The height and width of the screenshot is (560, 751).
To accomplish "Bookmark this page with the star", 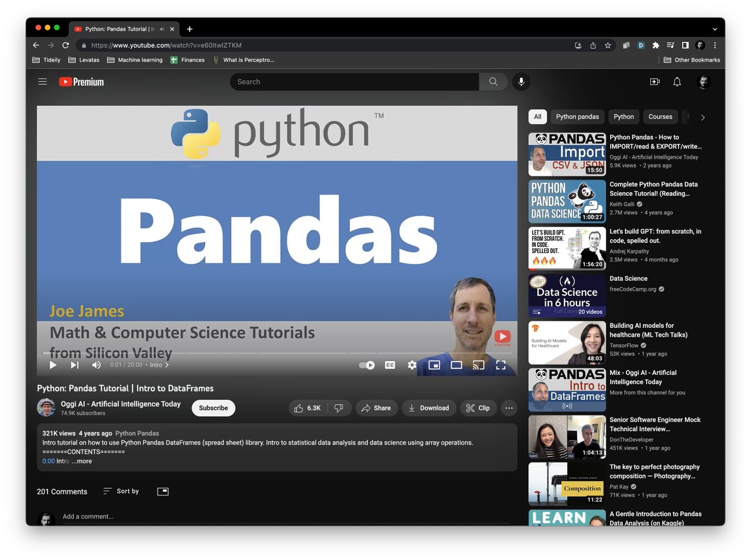I will click(608, 45).
